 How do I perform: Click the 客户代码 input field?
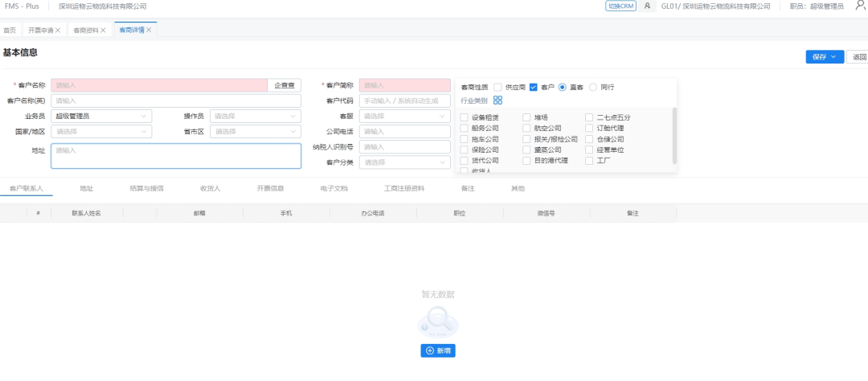[x=405, y=100]
